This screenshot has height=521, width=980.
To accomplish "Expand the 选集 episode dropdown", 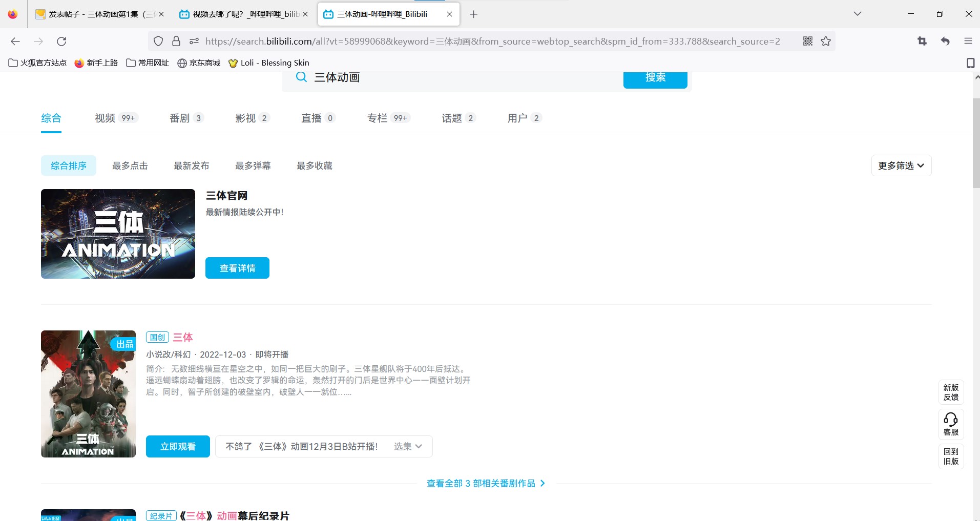I will 408,446.
